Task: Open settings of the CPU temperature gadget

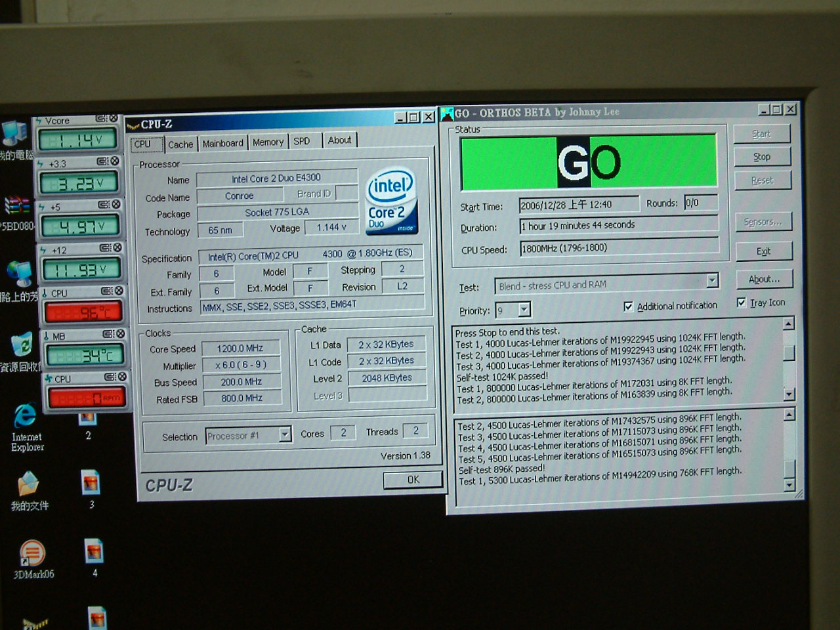Action: coord(106,291)
